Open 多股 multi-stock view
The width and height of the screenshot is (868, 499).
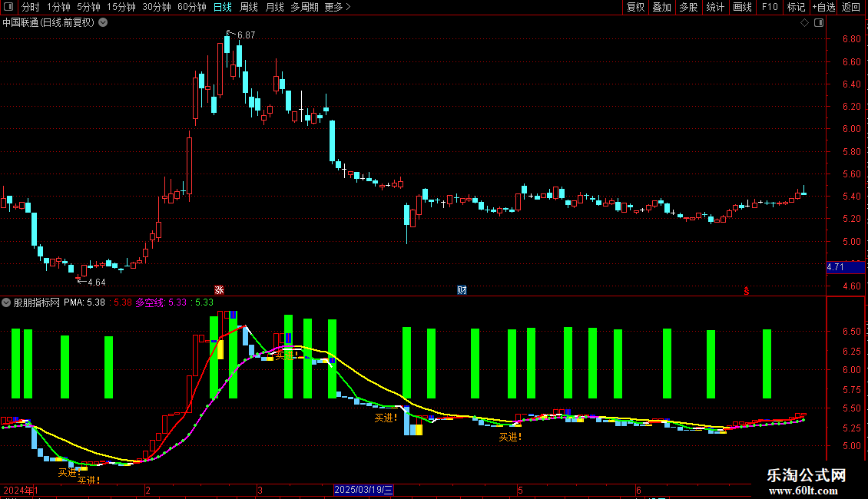(x=688, y=7)
